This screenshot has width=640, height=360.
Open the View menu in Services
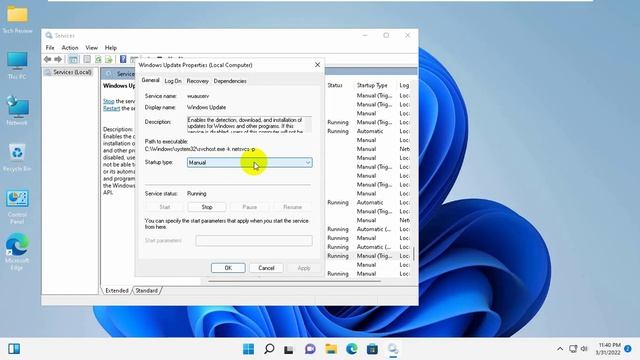91,48
